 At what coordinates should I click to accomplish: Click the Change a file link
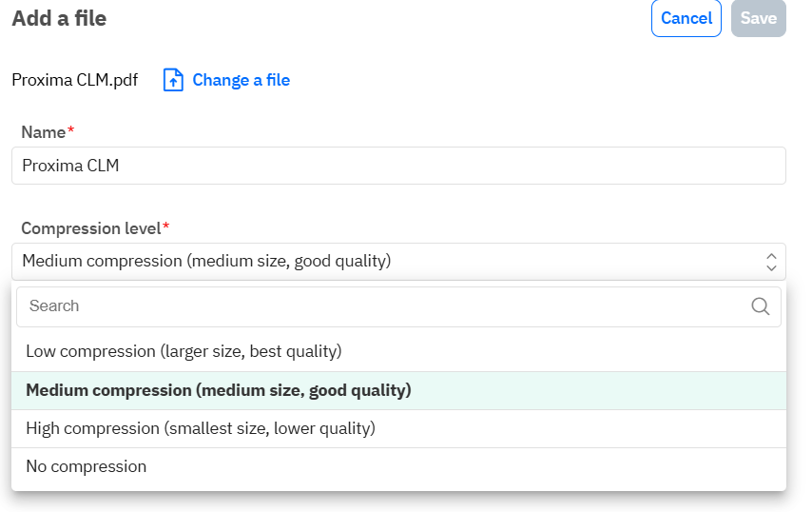[x=241, y=80]
